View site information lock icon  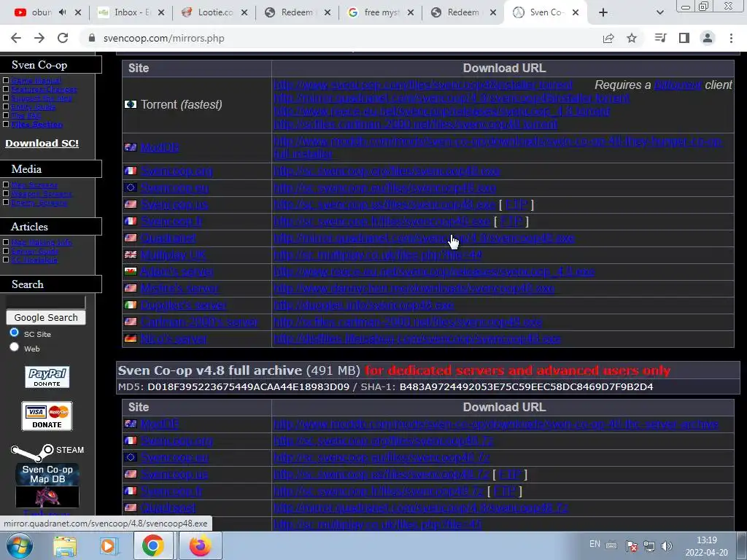click(x=92, y=38)
